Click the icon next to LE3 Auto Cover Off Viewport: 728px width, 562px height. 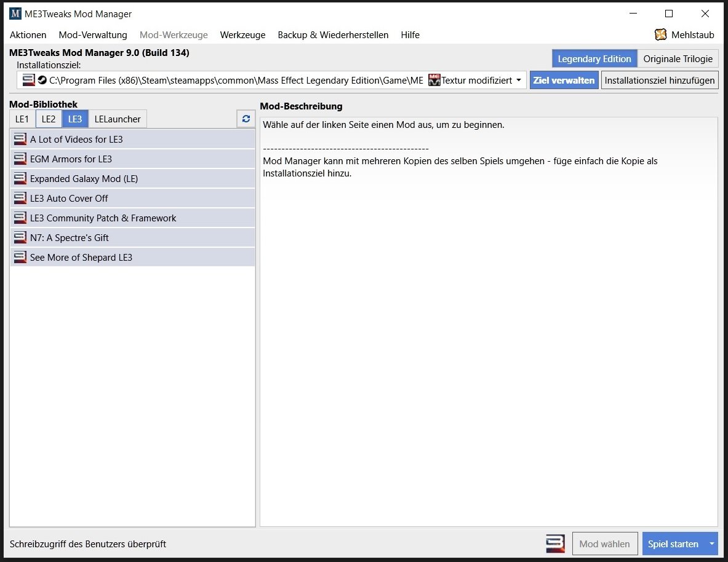pyautogui.click(x=20, y=198)
